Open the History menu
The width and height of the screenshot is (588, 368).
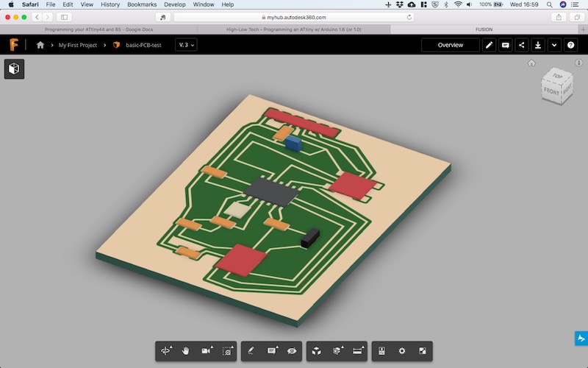click(110, 4)
